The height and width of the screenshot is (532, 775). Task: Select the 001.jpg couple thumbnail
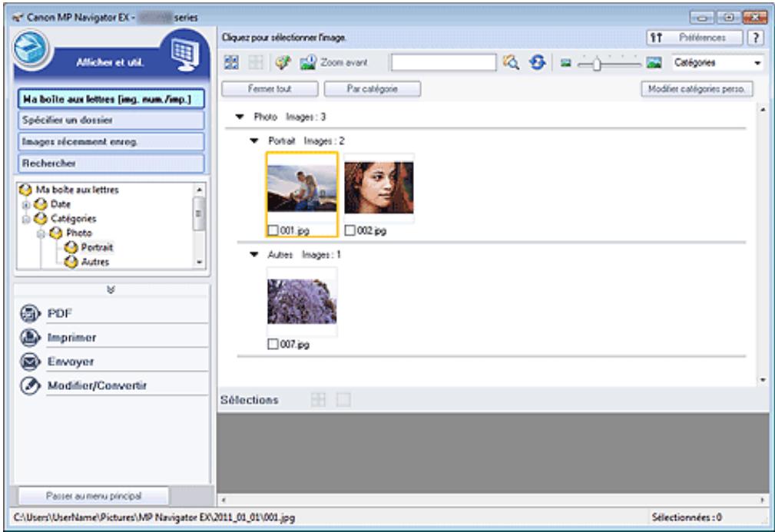pyautogui.click(x=302, y=188)
